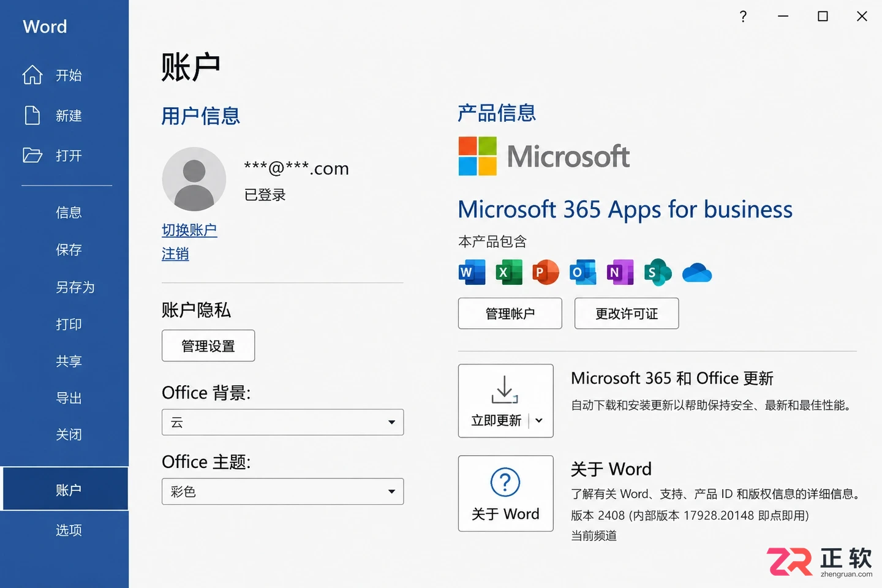
Task: Open the 共享 sidebar item
Action: [x=69, y=361]
